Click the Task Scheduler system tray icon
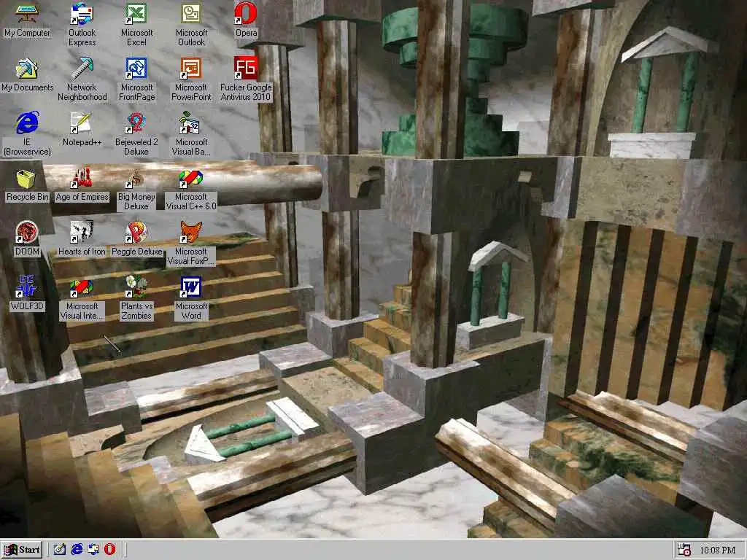This screenshot has width=747, height=560. click(x=684, y=550)
